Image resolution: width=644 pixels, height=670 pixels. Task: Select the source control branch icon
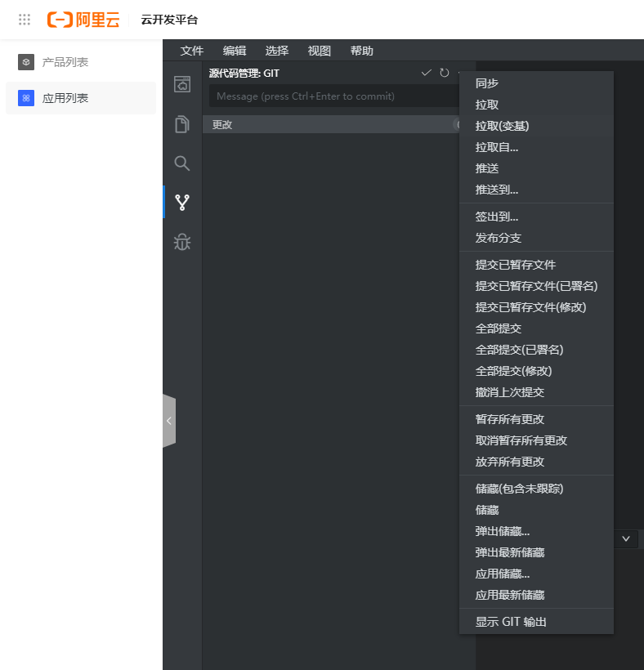point(182,203)
